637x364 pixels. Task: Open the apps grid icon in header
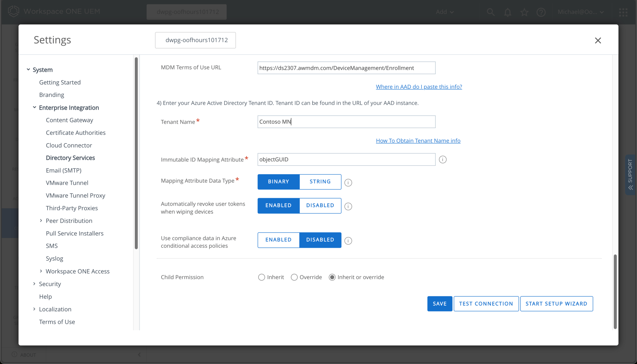coord(623,12)
